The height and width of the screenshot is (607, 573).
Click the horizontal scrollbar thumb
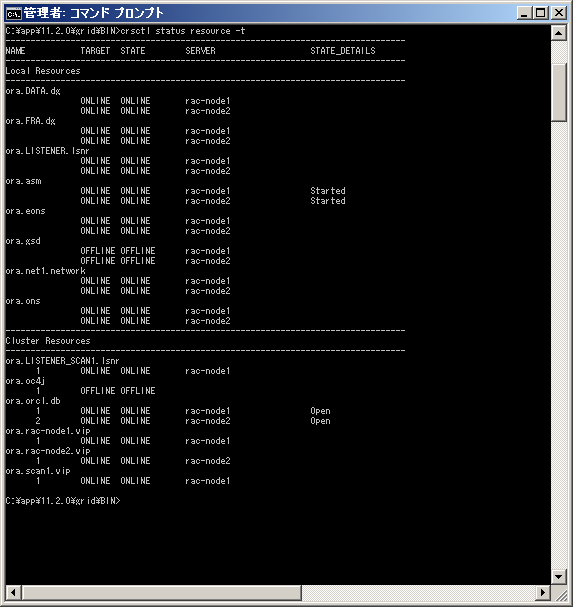coord(162,592)
